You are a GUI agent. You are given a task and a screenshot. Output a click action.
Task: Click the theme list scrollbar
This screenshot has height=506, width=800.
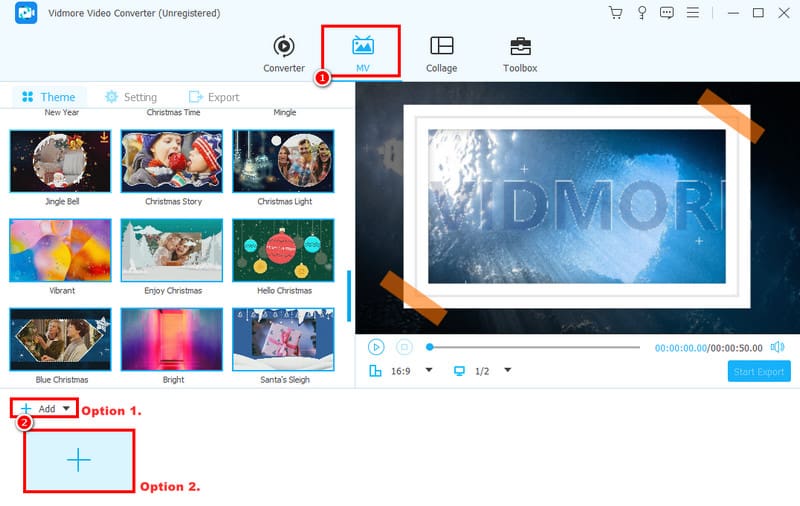349,296
